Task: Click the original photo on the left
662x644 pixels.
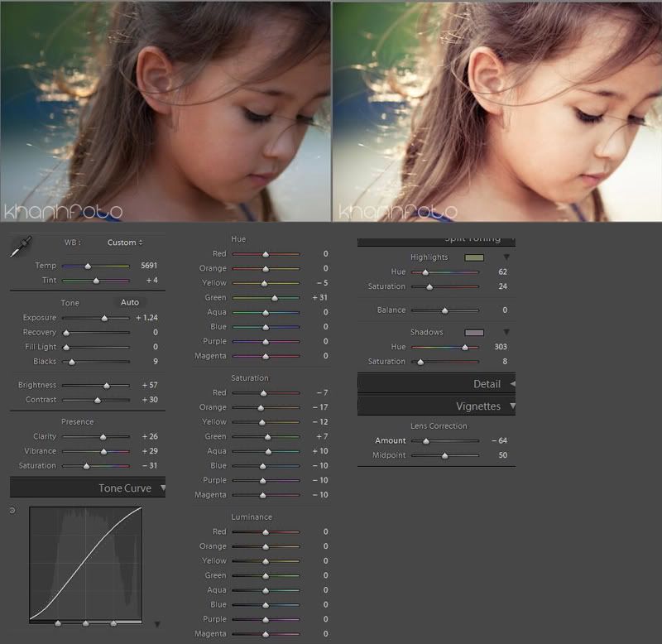Action: point(165,110)
